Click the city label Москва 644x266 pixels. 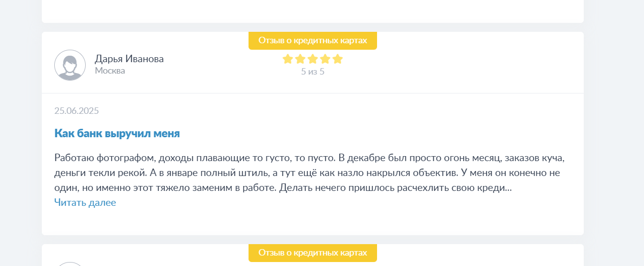pos(110,71)
